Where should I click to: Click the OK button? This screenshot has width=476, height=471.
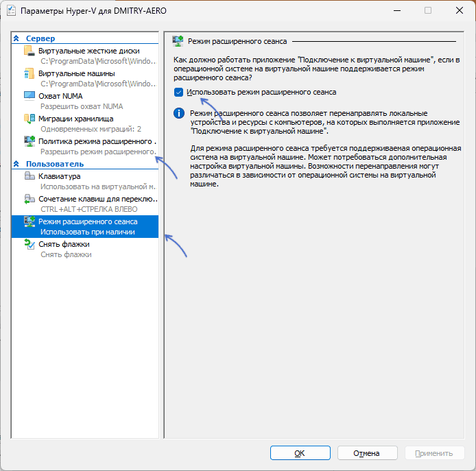tap(300, 452)
